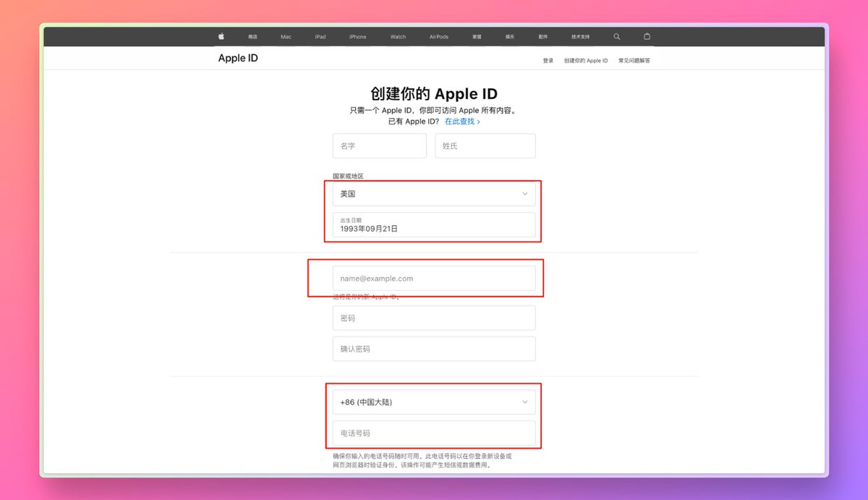The width and height of the screenshot is (868, 500).
Task: Click the 创建你的 Apple ID link
Action: [x=586, y=61]
